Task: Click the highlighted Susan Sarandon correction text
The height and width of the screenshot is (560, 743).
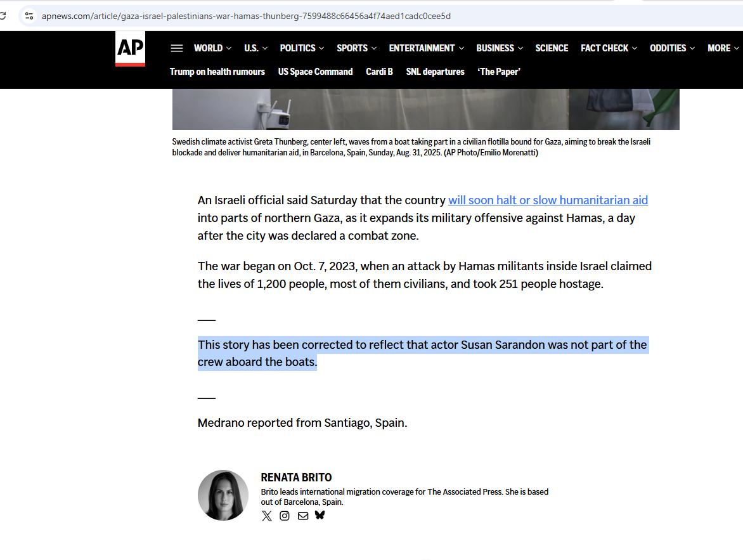Action: coord(422,353)
